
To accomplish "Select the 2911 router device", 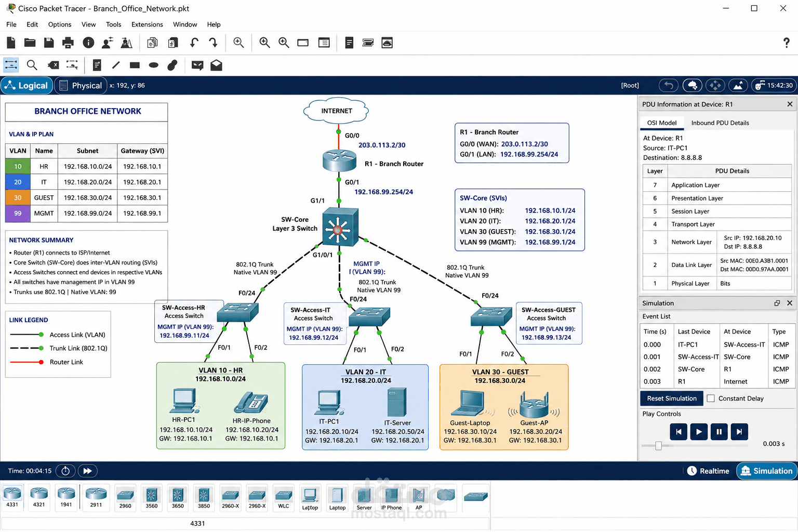I will (96, 497).
